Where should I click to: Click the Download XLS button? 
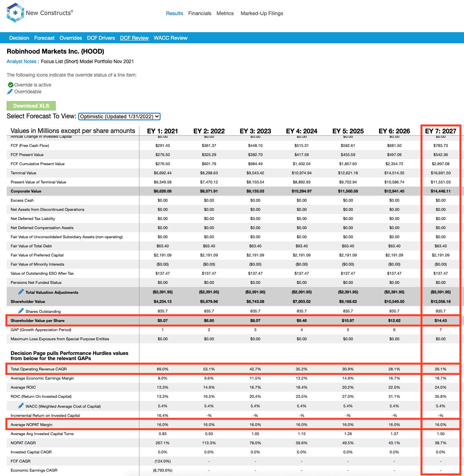(31, 106)
